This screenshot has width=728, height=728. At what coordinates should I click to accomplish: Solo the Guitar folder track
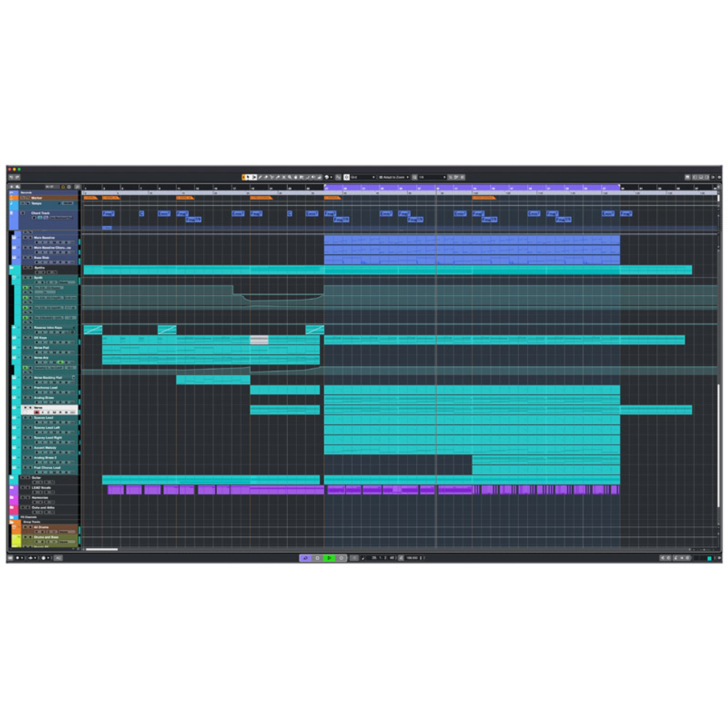pyautogui.click(x=28, y=478)
